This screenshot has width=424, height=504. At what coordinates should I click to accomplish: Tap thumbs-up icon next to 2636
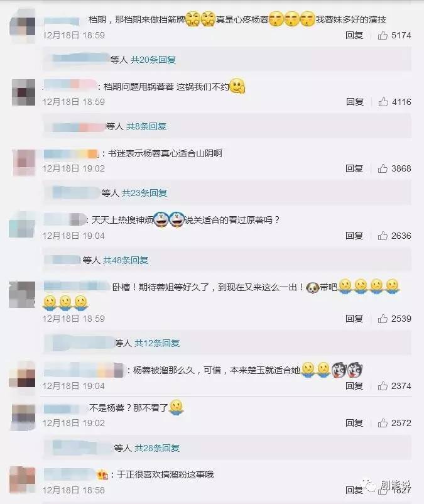(x=383, y=236)
